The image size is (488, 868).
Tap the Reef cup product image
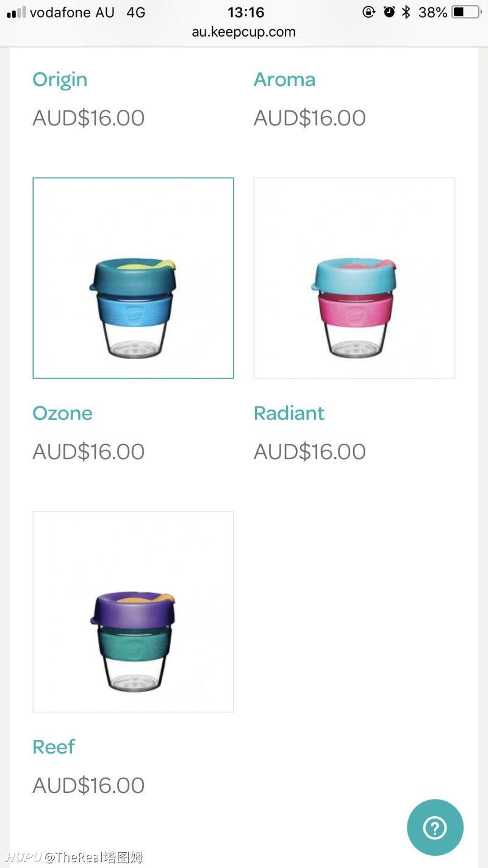[x=133, y=612]
